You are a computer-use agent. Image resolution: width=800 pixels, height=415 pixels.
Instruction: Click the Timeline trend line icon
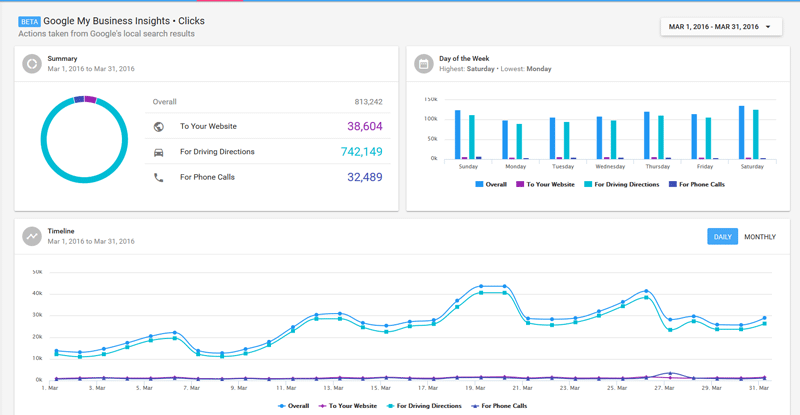(x=32, y=236)
